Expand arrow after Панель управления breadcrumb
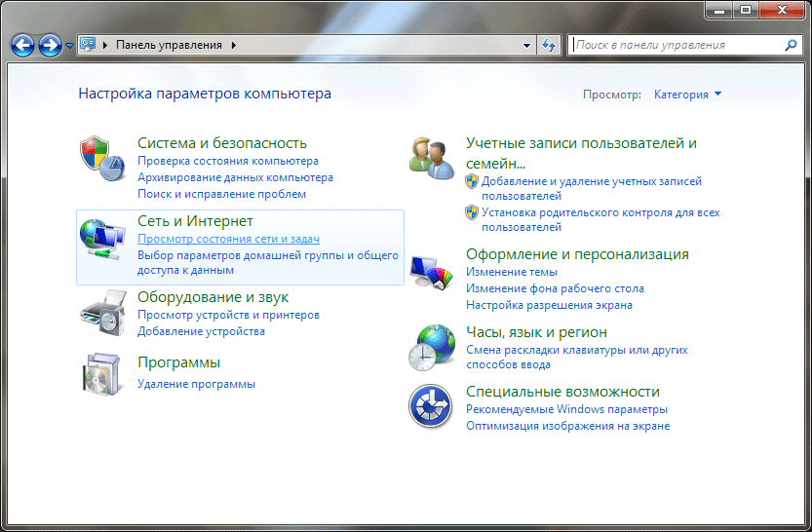 (234, 45)
